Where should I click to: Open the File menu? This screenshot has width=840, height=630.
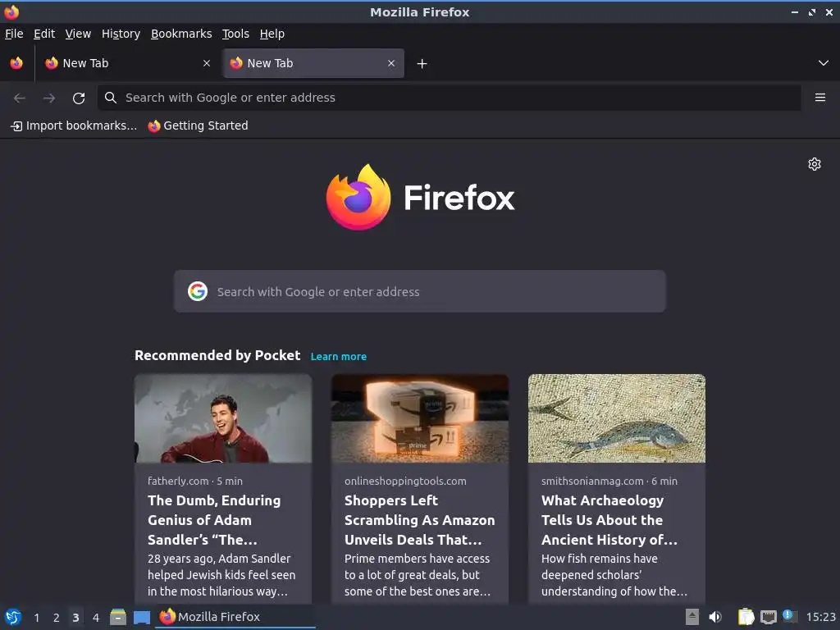point(14,34)
